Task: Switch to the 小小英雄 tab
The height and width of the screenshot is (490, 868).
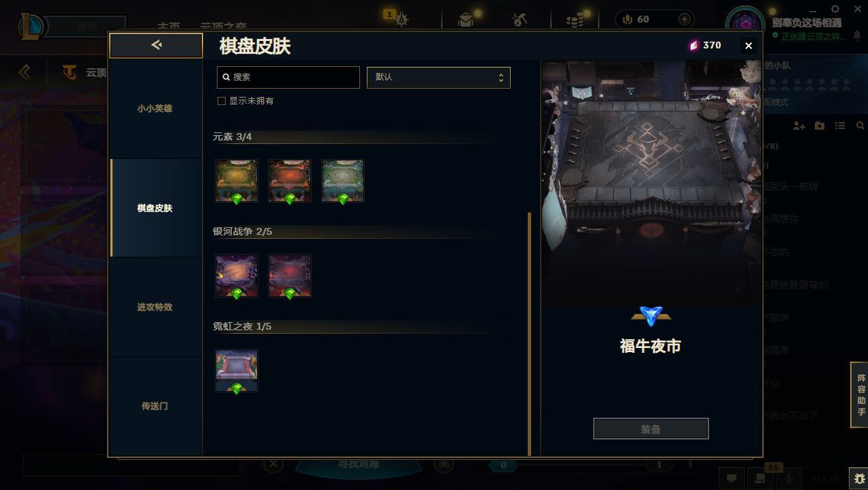Action: pos(155,109)
